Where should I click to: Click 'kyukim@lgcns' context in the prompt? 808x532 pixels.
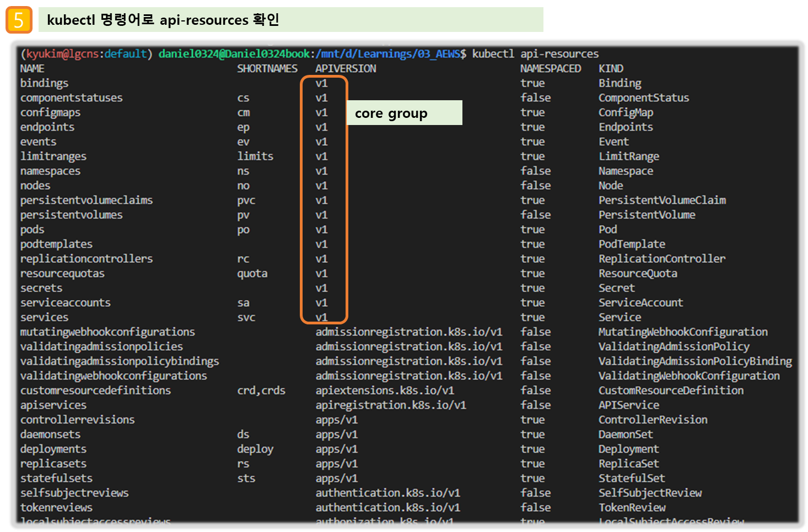62,54
